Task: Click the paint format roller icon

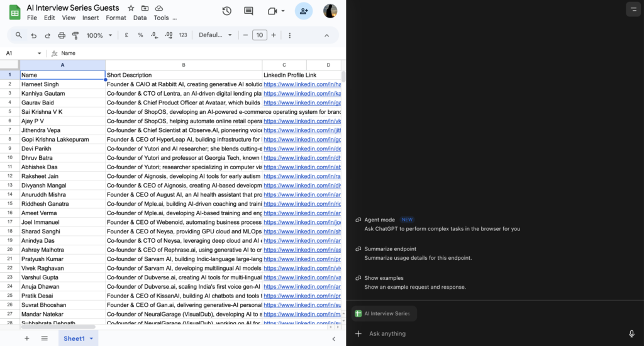Action: pyautogui.click(x=75, y=35)
